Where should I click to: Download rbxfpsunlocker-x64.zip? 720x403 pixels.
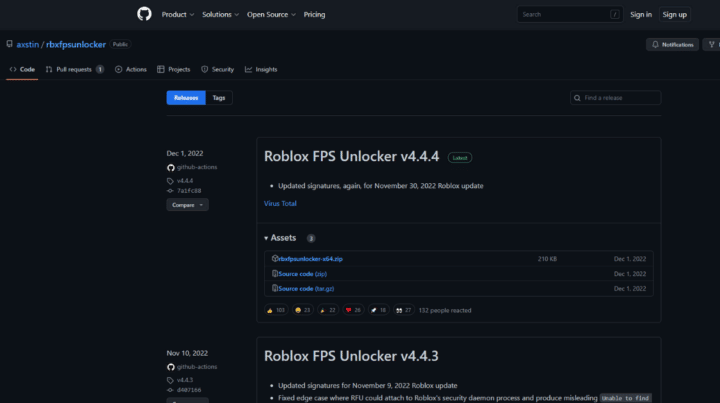[x=310, y=259]
